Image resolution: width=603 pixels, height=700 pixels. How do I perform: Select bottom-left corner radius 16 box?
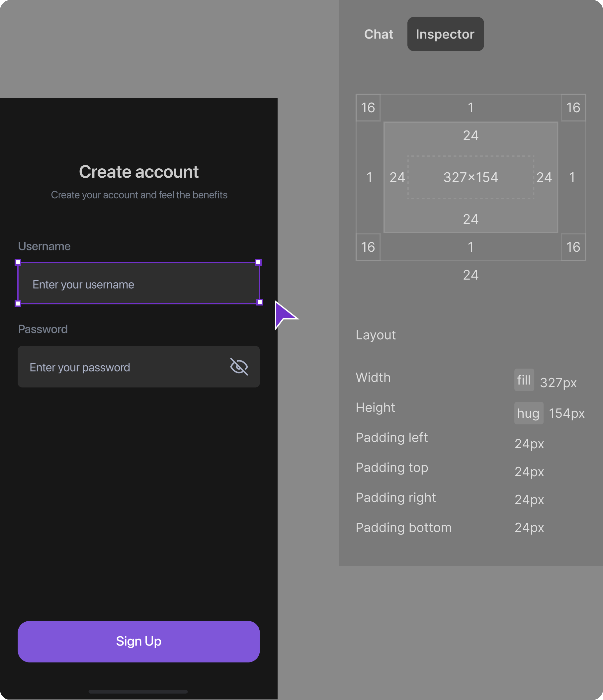[x=368, y=247]
